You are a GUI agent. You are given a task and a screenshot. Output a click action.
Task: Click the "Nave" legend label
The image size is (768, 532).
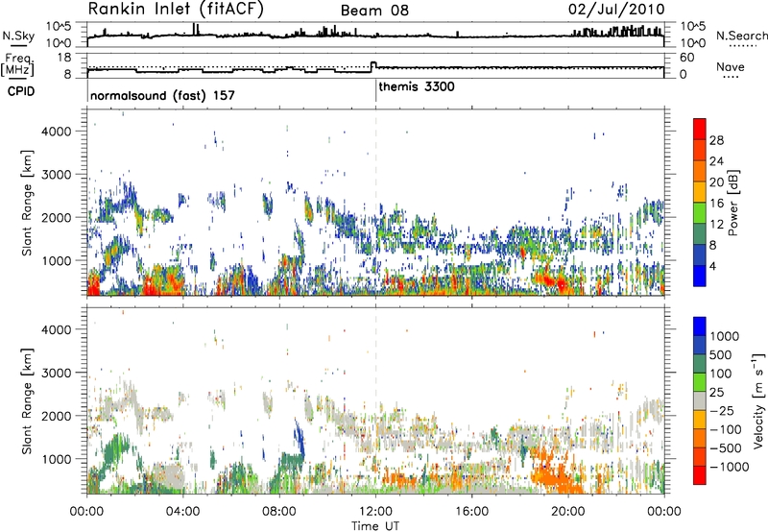tap(731, 66)
